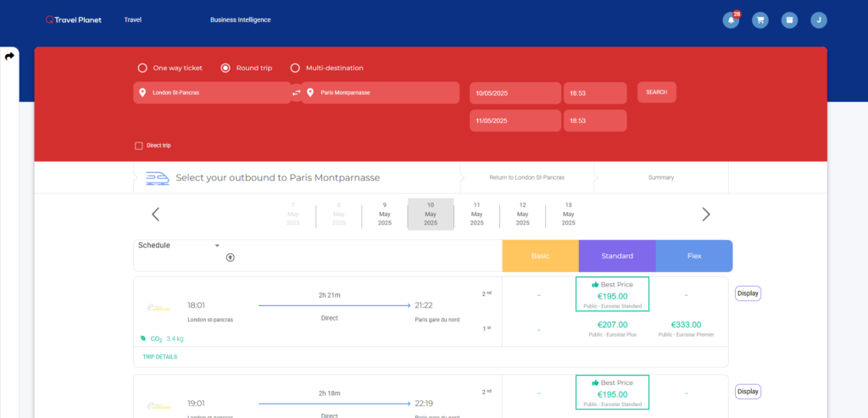Click the Eurostar logo on 18:01 train
The image size is (868, 418).
pos(159,307)
